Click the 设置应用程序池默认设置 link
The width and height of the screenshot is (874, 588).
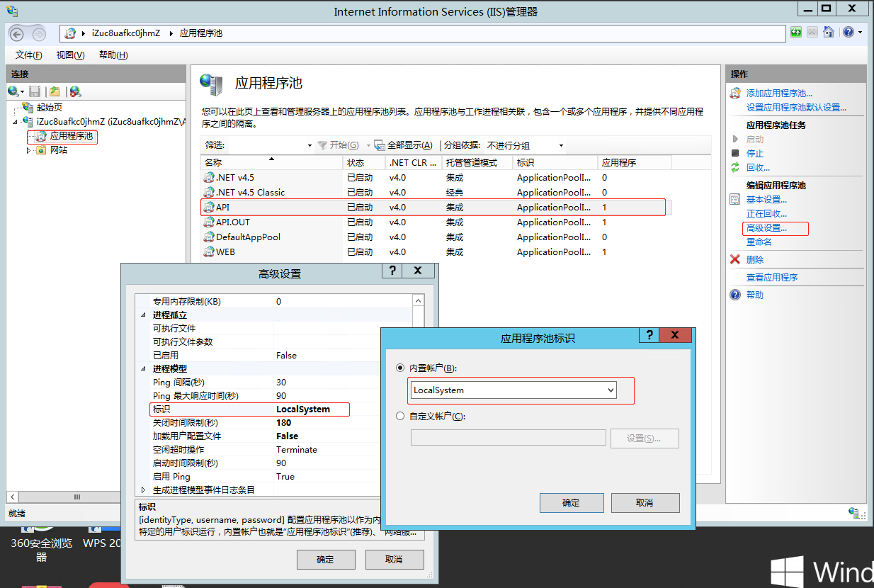pos(796,108)
